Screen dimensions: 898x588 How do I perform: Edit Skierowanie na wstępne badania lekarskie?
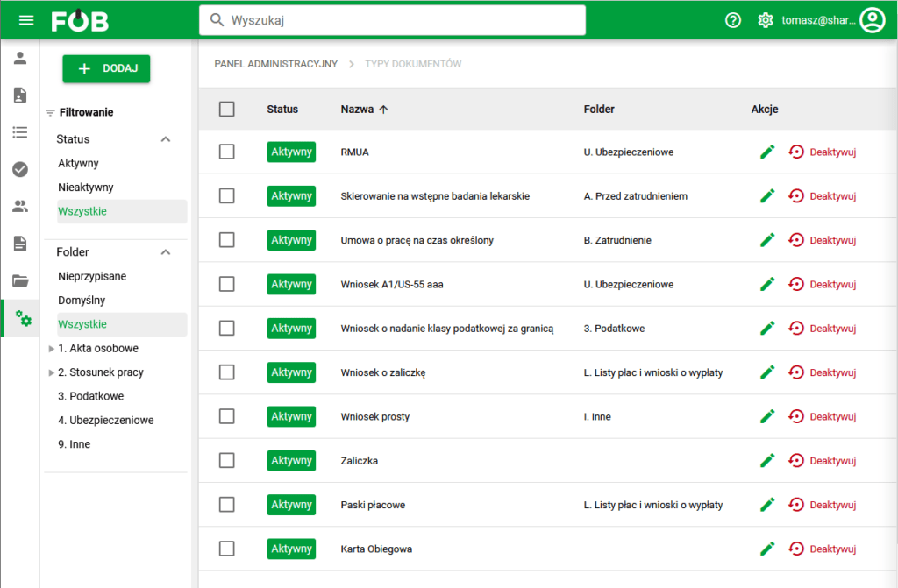(x=767, y=195)
